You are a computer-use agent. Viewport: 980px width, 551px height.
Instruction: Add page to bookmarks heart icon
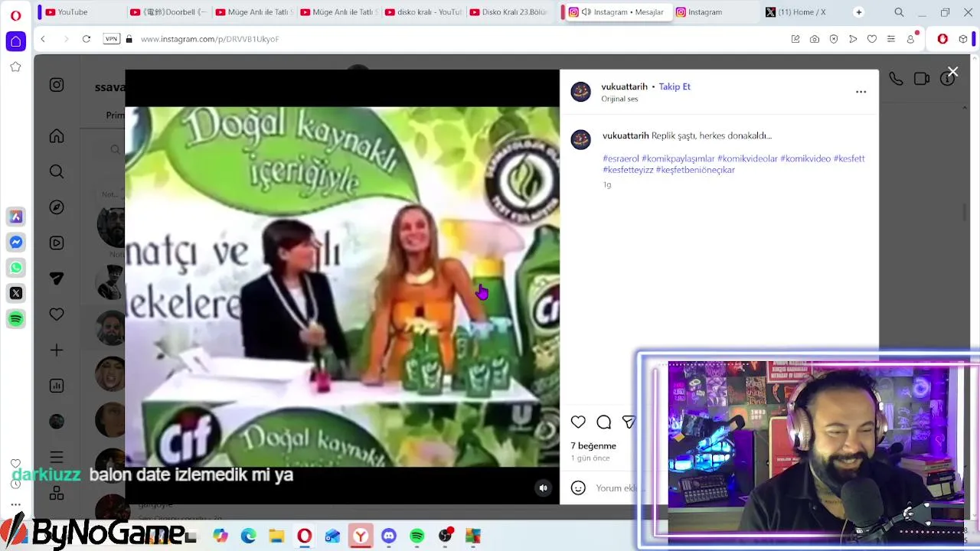coord(872,39)
